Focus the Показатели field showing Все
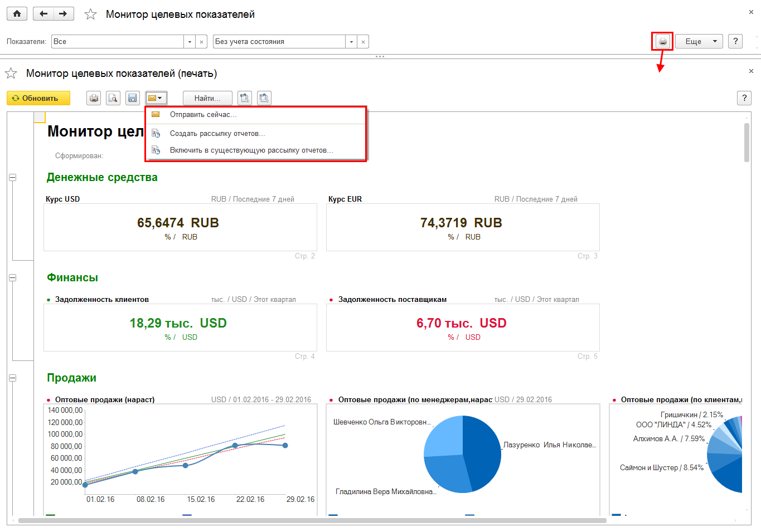Screen dimensions: 761x532 point(118,42)
